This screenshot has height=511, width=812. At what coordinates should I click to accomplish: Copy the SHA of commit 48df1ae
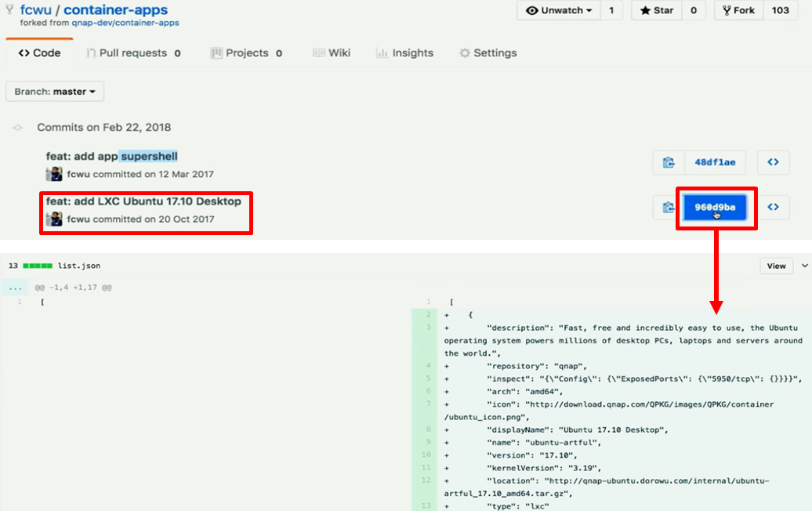click(669, 162)
